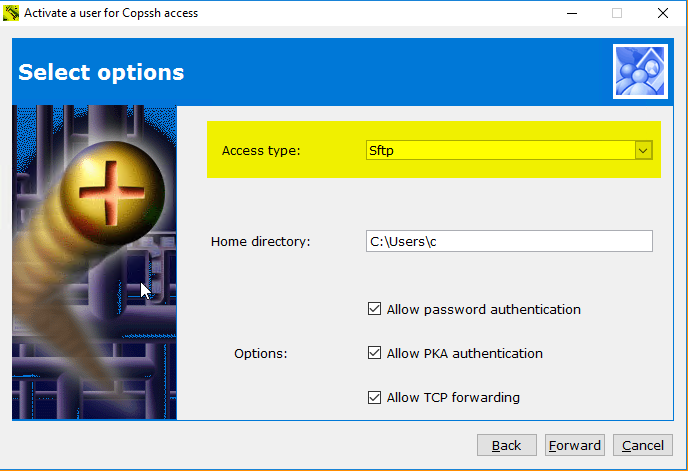Click the Access type label
Viewport: 688px width, 471px height.
pos(261,151)
